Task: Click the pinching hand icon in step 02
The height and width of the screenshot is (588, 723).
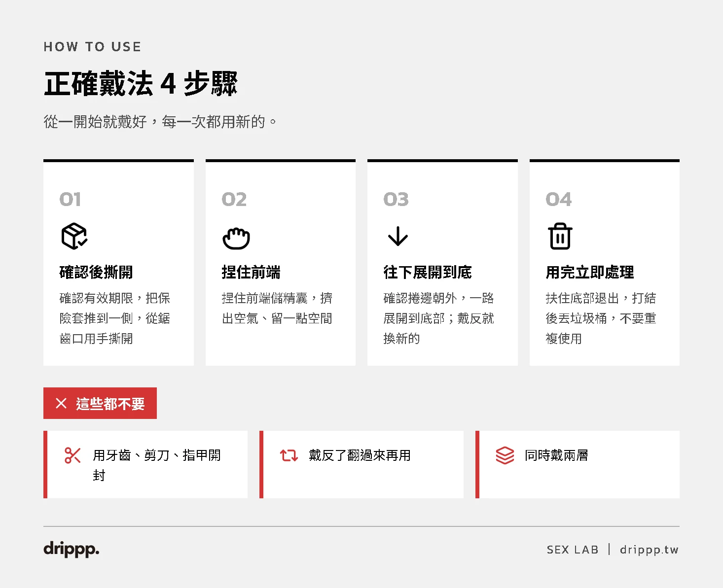Action: [x=236, y=238]
